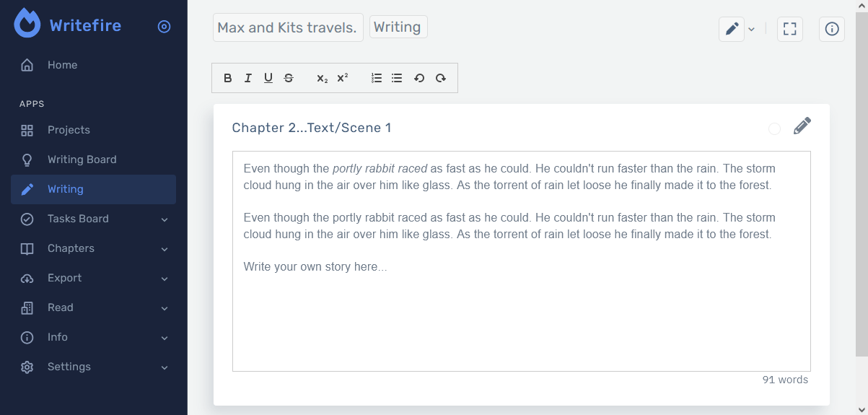Toggle italic formatting

(x=248, y=78)
